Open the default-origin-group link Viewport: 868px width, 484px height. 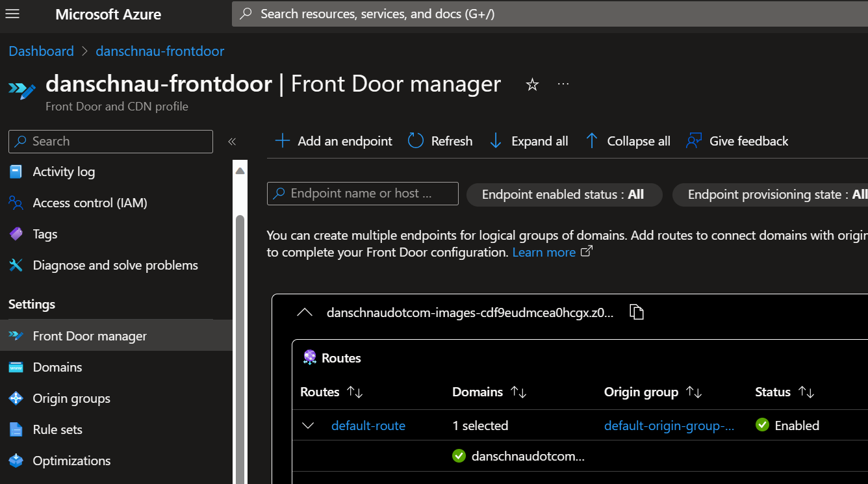669,426
